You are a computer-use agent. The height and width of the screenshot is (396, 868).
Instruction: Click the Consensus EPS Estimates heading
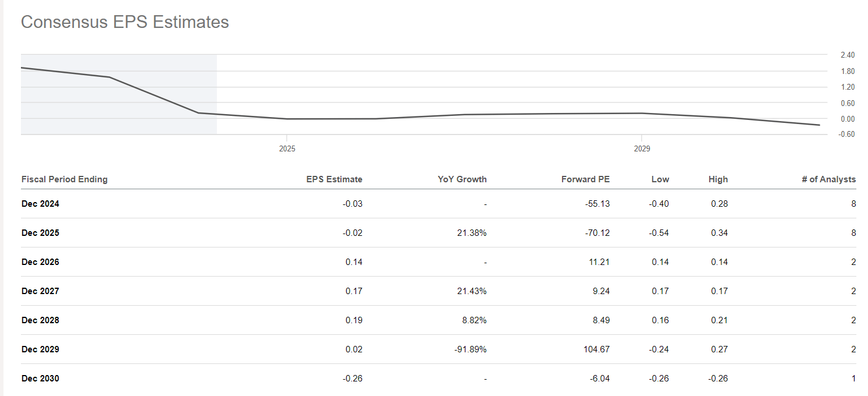tap(124, 22)
